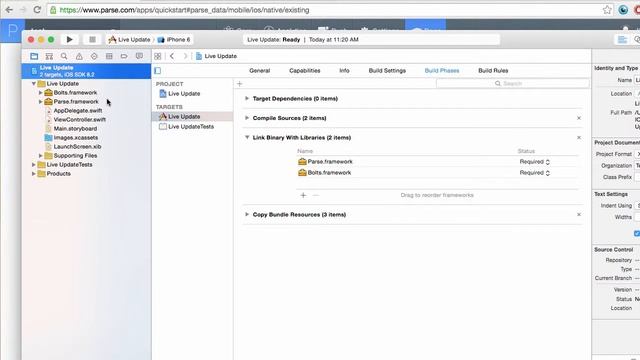640x360 pixels.
Task: Go forward in editor history
Action: [185, 56]
